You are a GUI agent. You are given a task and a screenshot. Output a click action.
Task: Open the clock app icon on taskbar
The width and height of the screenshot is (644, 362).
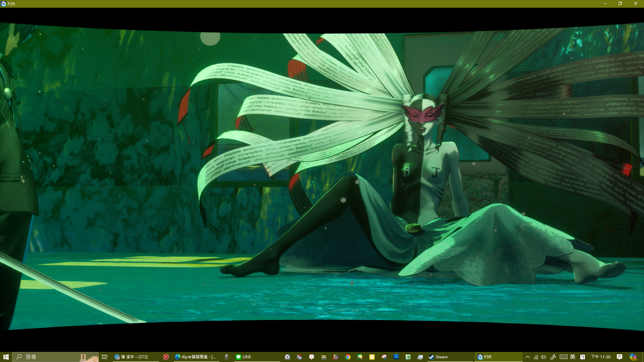point(287,357)
